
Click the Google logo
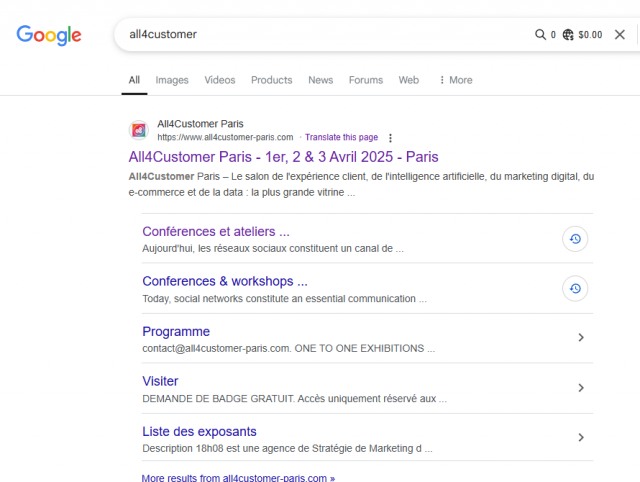49,35
